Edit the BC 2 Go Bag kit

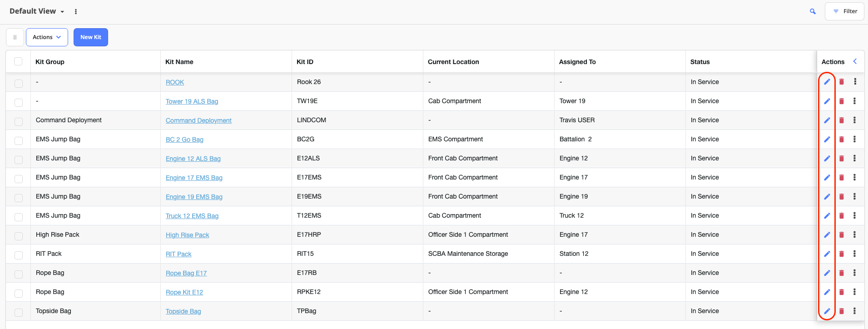[827, 139]
